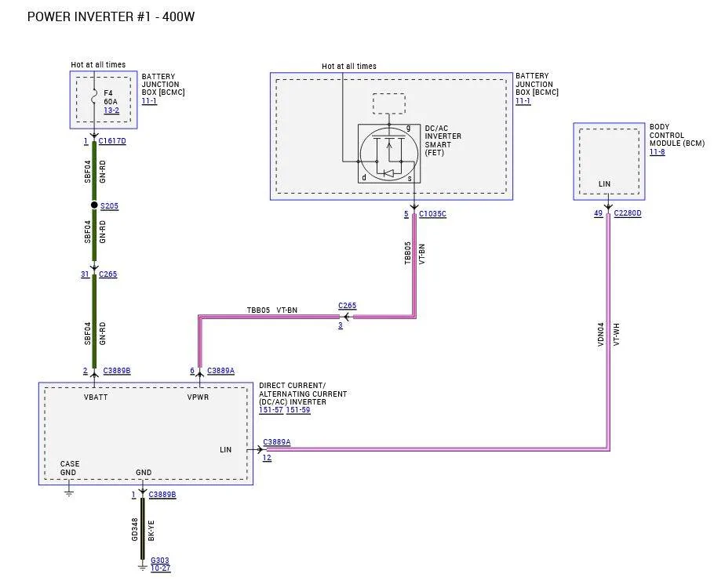
Task: Click the DC/AC INVERTER SMART (FET) label
Action: click(x=443, y=140)
